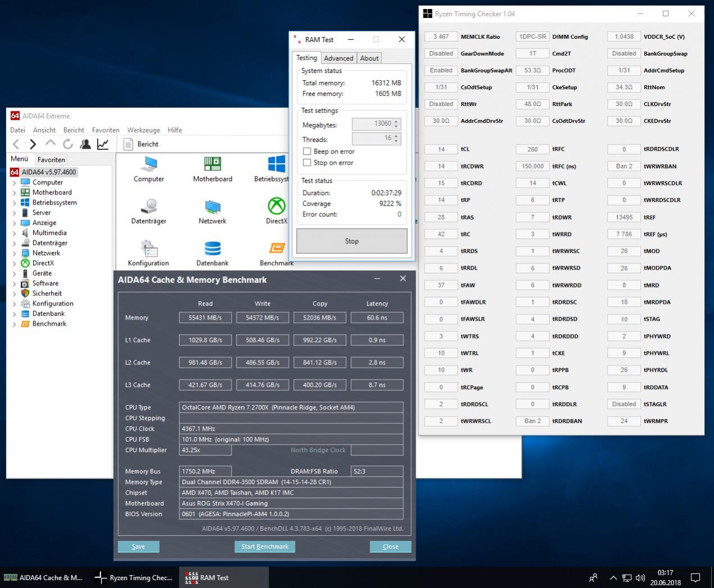This screenshot has width=714, height=588.
Task: Click the RAM Test taskbar item
Action: [224, 577]
